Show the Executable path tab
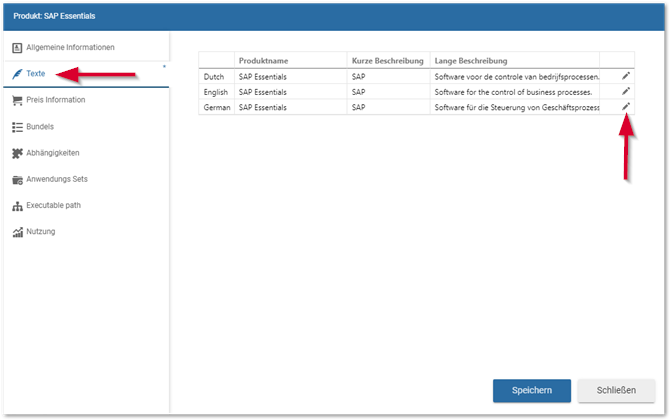The height and width of the screenshot is (420, 670). (86, 206)
